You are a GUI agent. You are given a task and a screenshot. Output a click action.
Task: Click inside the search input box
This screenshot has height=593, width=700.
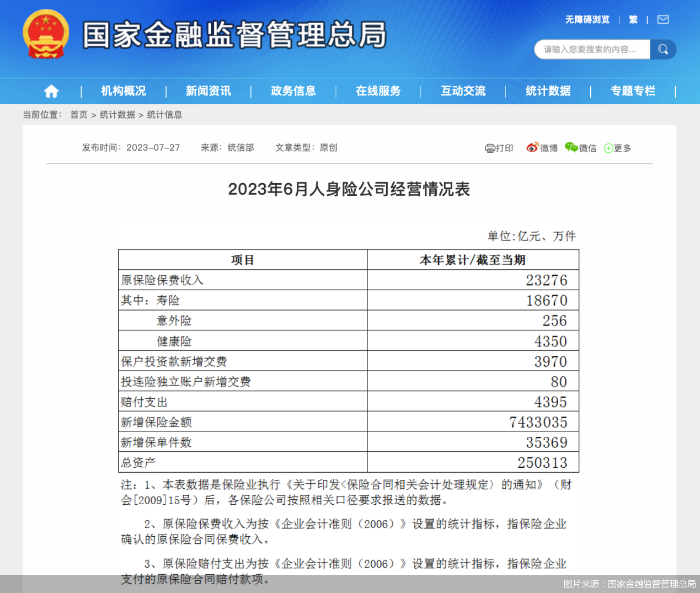tap(590, 49)
